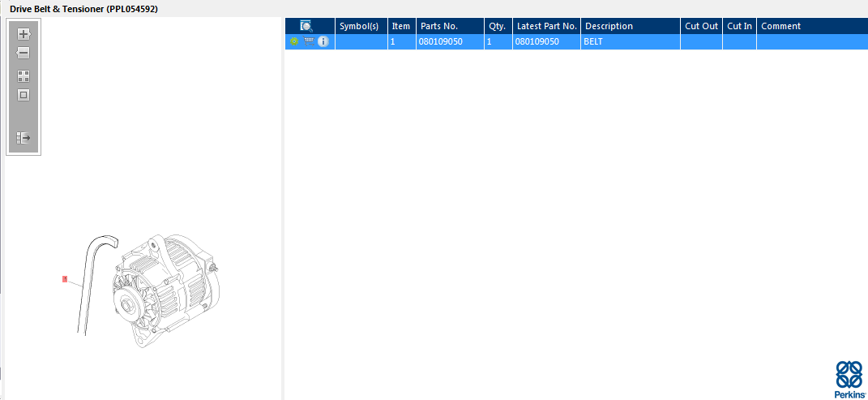This screenshot has width=868, height=400.
Task: Sort by Parts No. column header
Action: (x=450, y=26)
